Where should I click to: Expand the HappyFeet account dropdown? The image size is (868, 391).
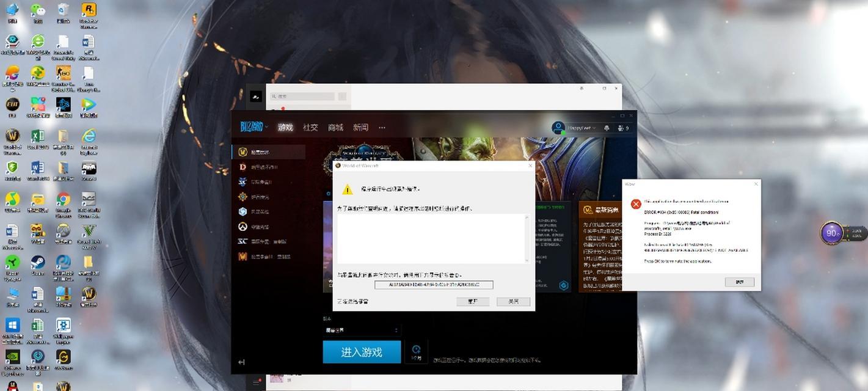[574, 128]
